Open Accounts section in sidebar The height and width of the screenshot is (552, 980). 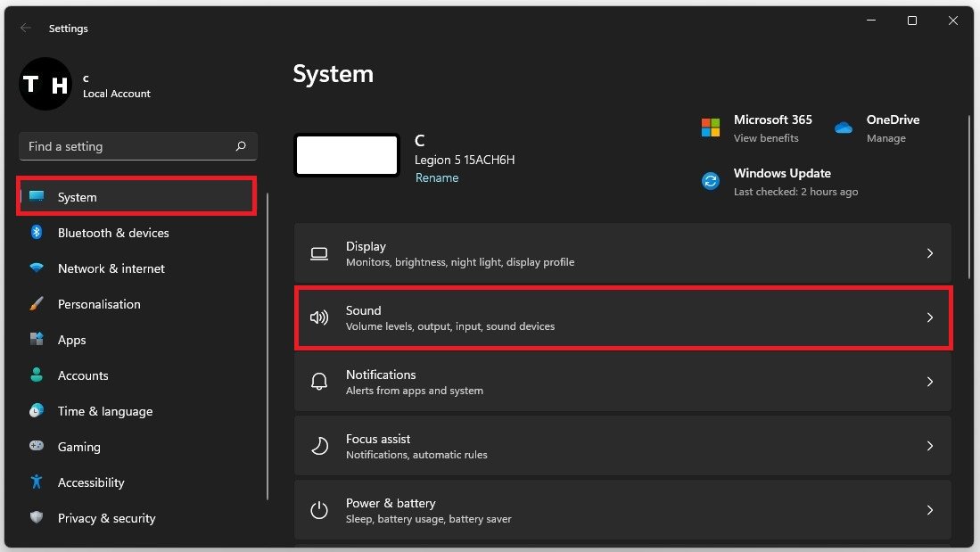pos(82,375)
